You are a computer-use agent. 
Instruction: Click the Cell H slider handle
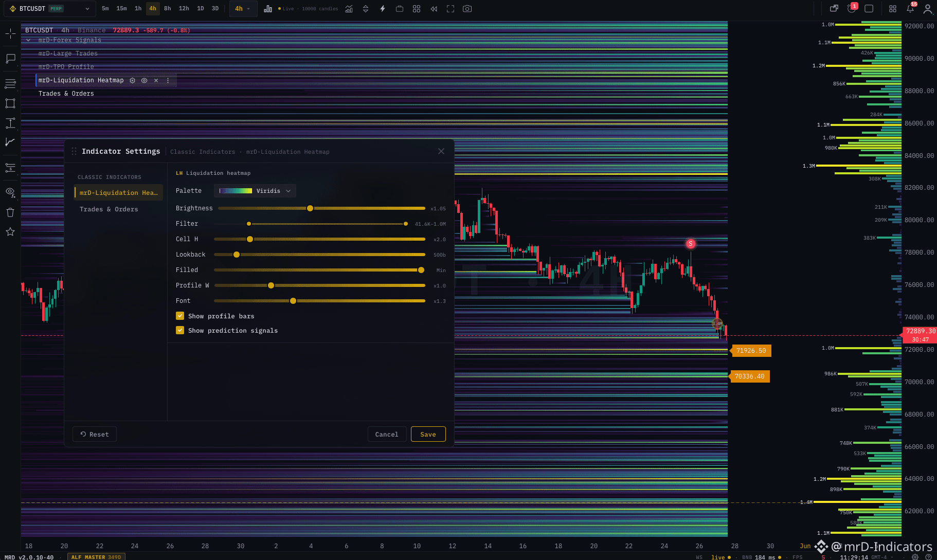tap(250, 239)
